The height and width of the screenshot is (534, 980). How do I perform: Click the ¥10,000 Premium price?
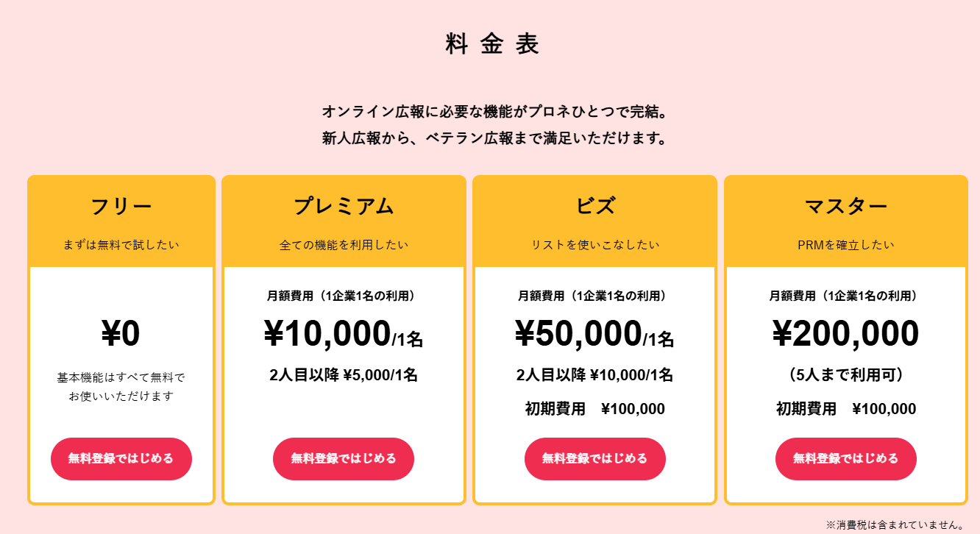[x=327, y=335]
